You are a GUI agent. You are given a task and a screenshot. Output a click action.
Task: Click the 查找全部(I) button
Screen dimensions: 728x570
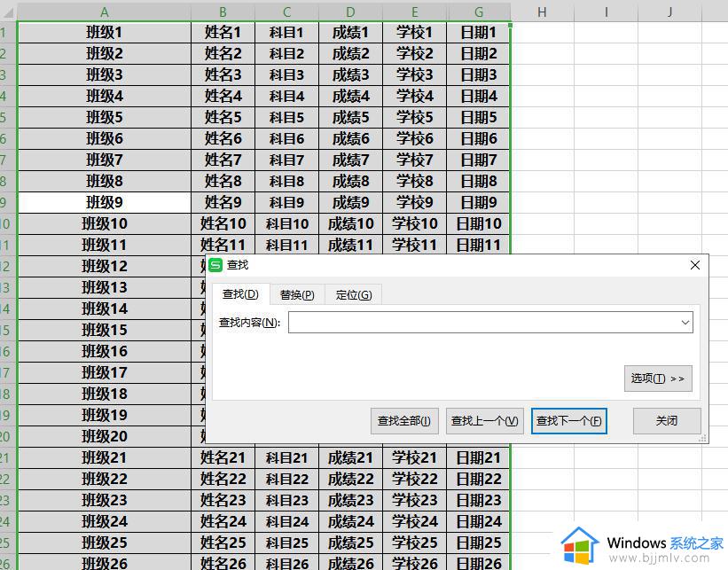(x=404, y=421)
